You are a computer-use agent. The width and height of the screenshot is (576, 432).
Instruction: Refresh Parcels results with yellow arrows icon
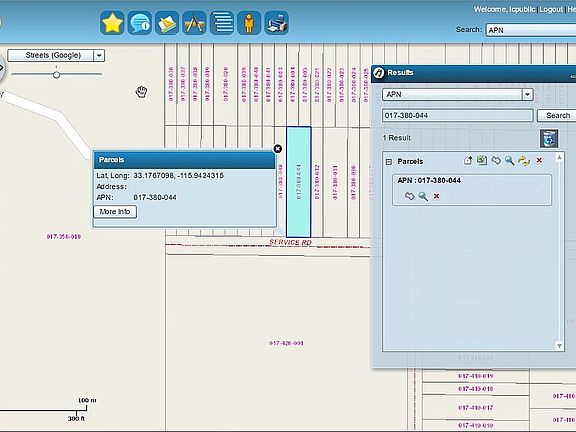point(524,161)
